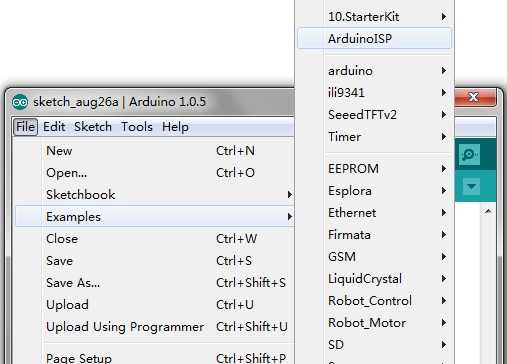Expand the Ethernet examples submenu
The width and height of the screenshot is (507, 364).
coord(374,213)
